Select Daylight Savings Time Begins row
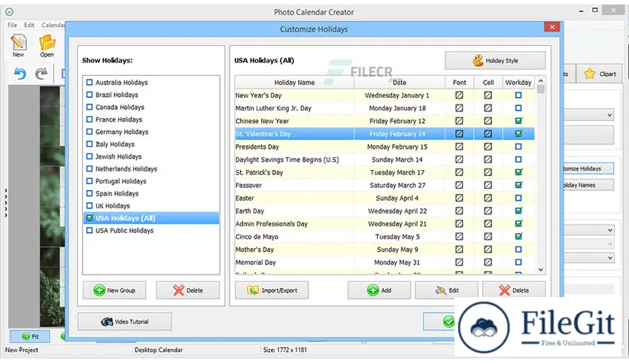629x364 pixels. 384,159
